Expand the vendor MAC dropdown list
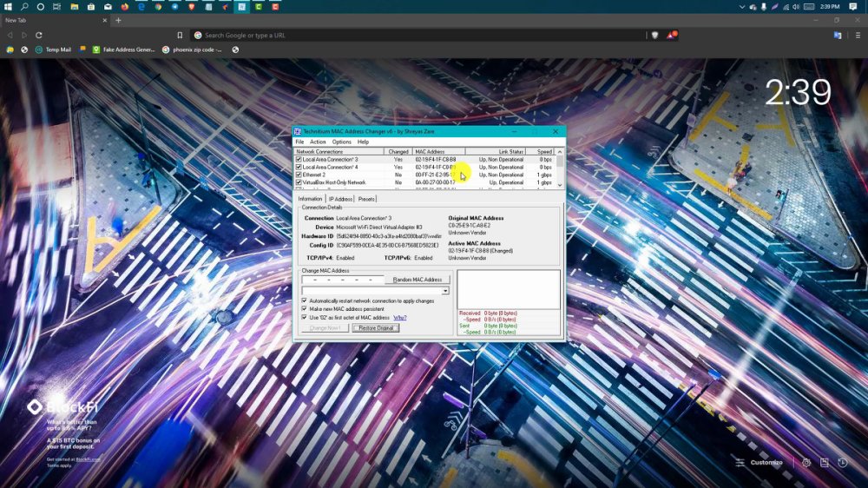Screen dimensions: 868x488 [x=445, y=291]
